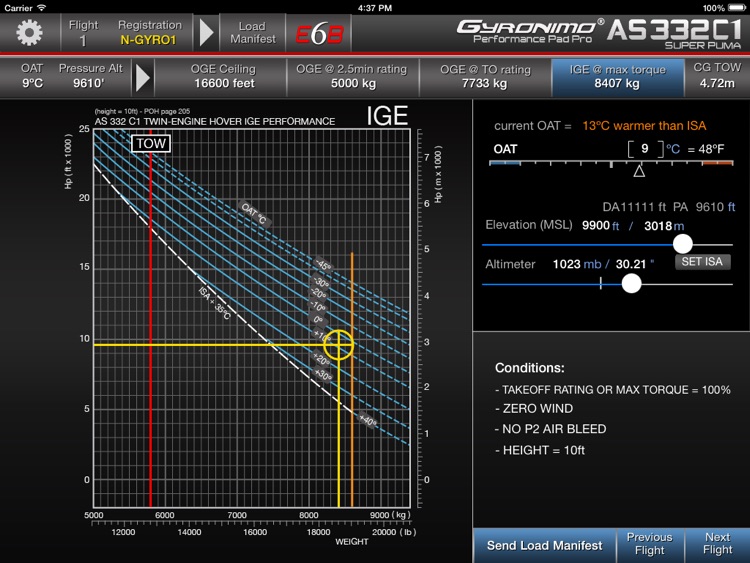Tap '13°C warmer than ISA' text

coord(644,126)
